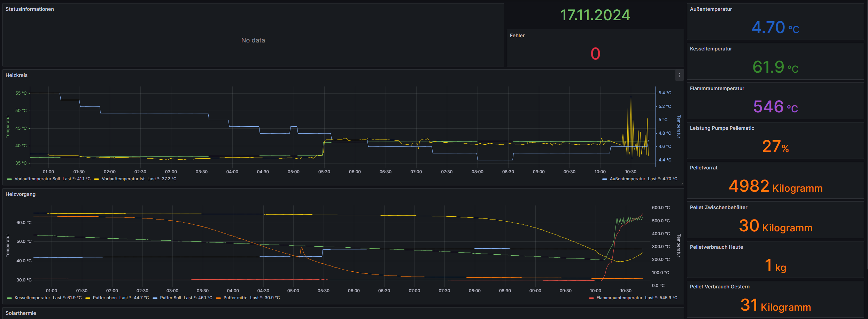The image size is (868, 319).
Task: Open the Statusinformationen panel title menu
Action: (x=30, y=9)
